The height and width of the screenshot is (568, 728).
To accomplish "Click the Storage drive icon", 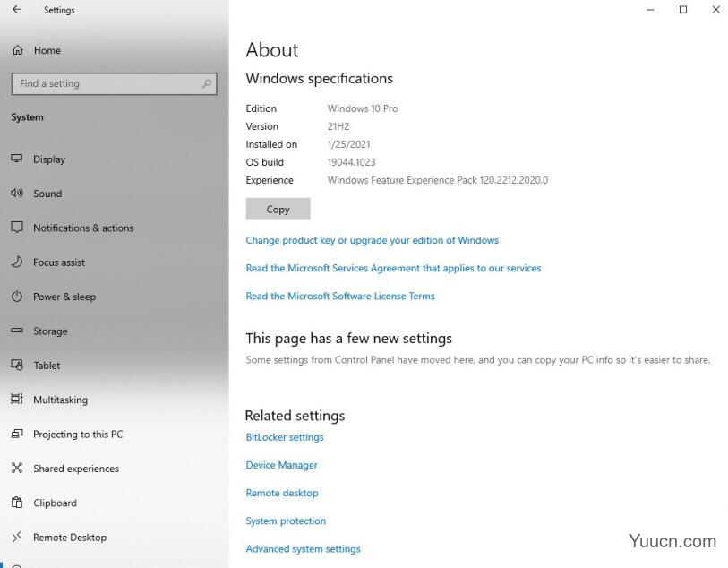I will [17, 331].
